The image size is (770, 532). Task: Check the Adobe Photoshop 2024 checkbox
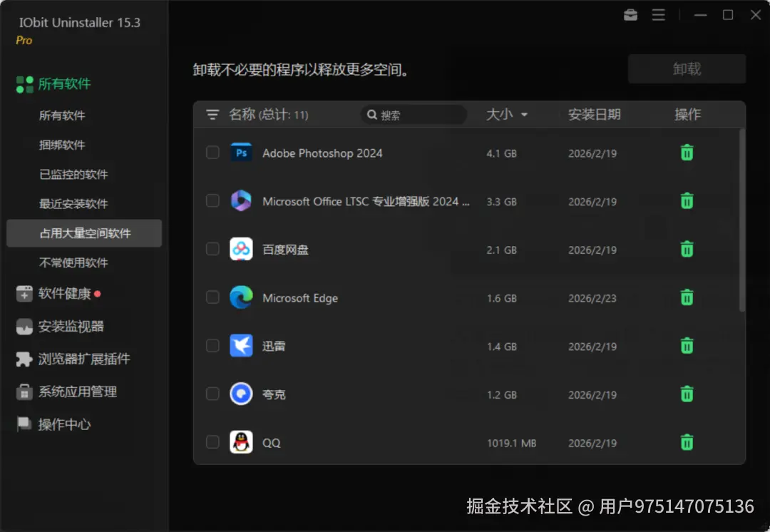coord(212,153)
